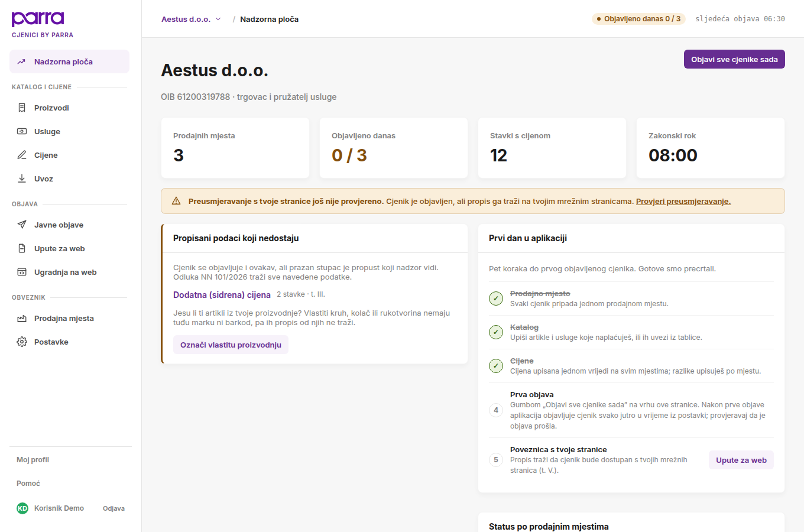
Task: Click the 'Status po prodajnim mjestima' heading
Action: tap(549, 527)
